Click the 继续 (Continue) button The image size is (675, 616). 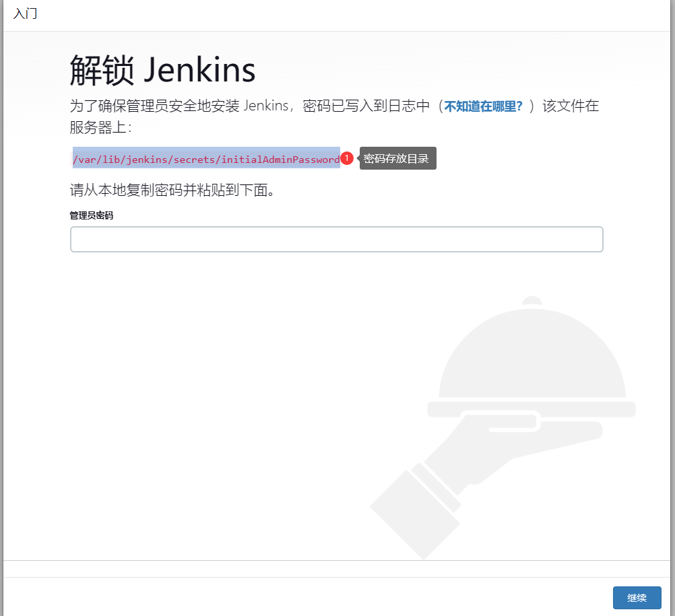[637, 598]
